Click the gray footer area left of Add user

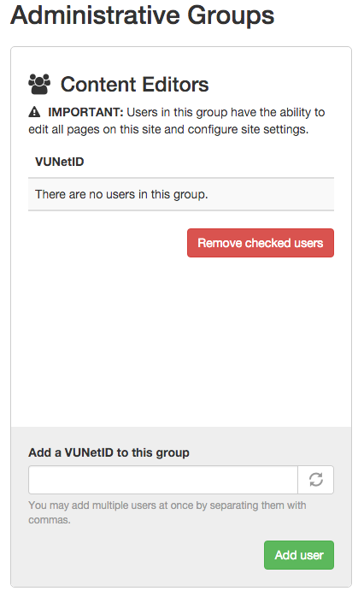tap(144, 555)
